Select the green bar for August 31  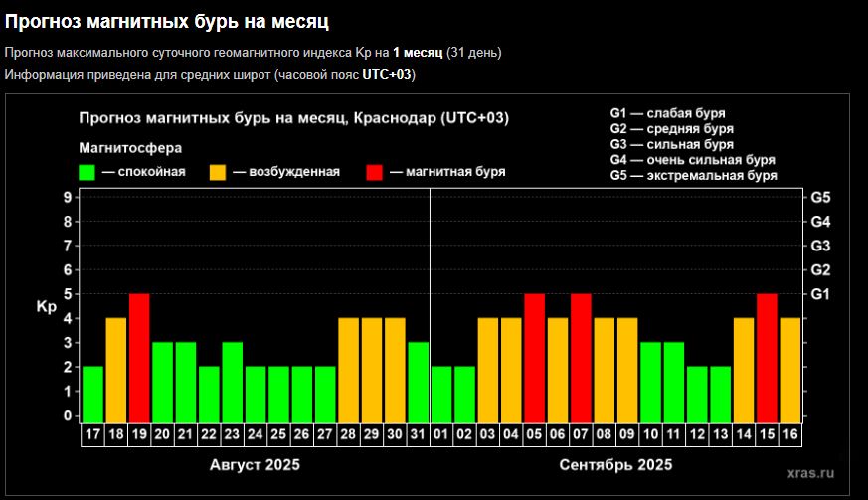tap(419, 383)
